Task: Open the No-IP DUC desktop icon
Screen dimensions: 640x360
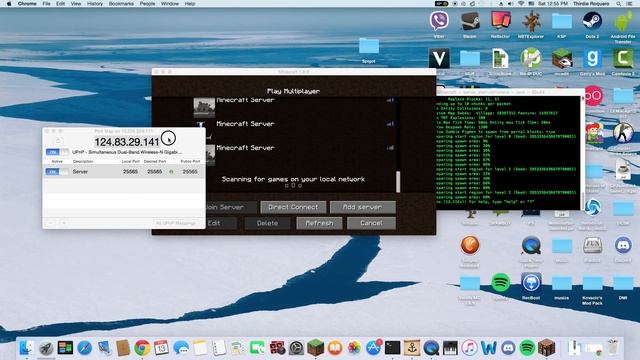Action: tap(531, 59)
